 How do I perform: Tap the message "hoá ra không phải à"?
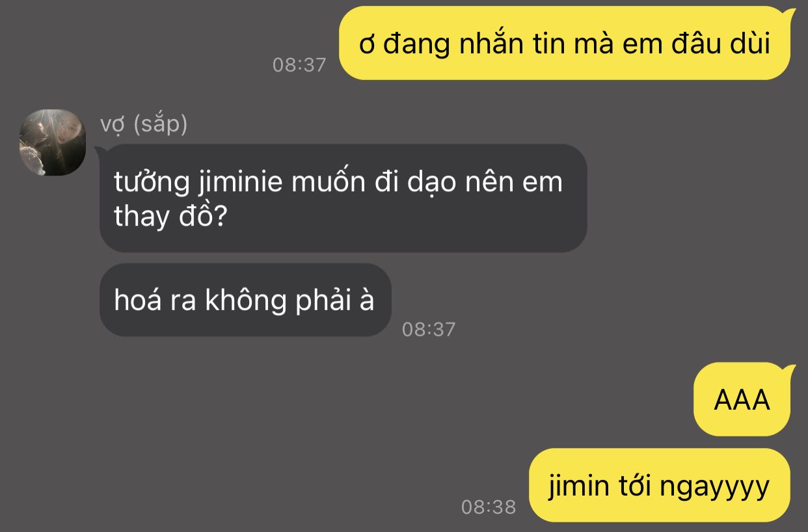[245, 300]
